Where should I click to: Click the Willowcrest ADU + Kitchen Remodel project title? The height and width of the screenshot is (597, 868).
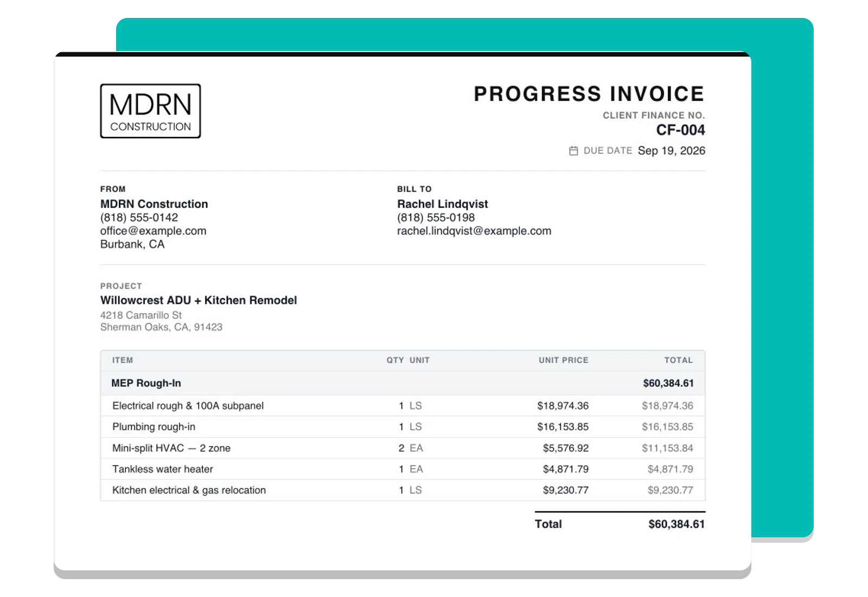click(x=199, y=300)
